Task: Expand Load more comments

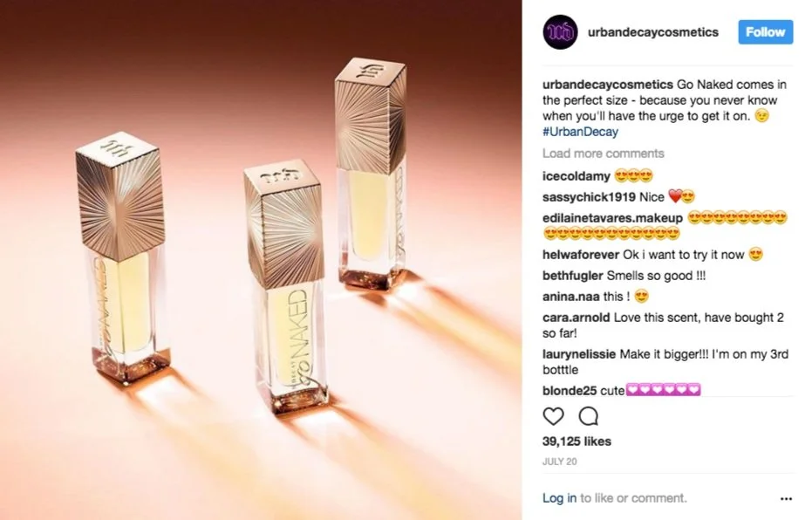Action: coord(603,154)
